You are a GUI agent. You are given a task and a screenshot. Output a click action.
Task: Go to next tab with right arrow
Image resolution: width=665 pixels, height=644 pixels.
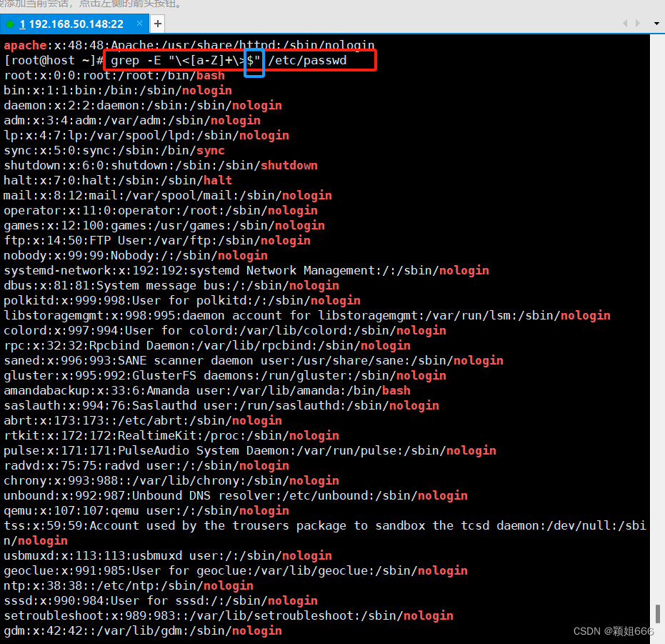(x=637, y=24)
